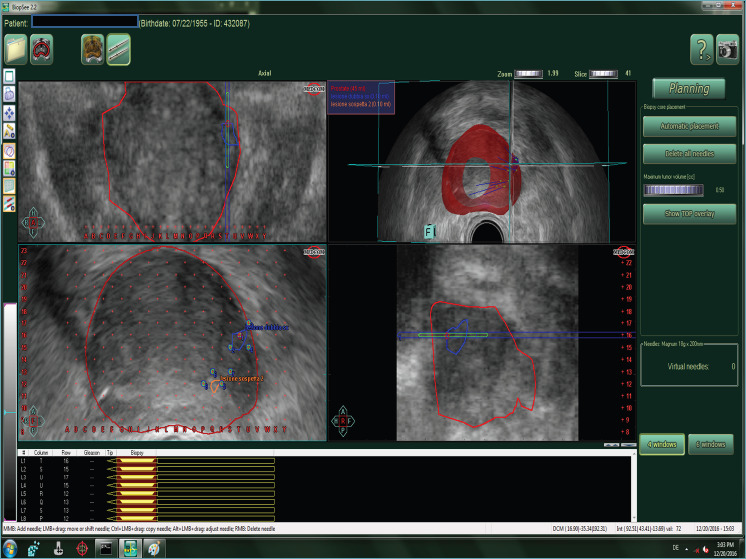Adjust the Slice slider
The image size is (746, 559).
click(604, 73)
